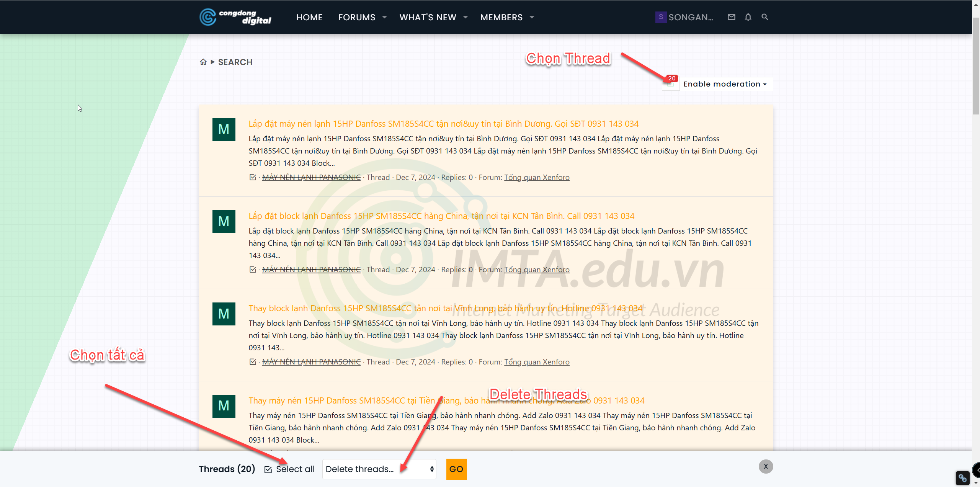Click the notification bell icon
The height and width of the screenshot is (487, 980).
(x=749, y=17)
